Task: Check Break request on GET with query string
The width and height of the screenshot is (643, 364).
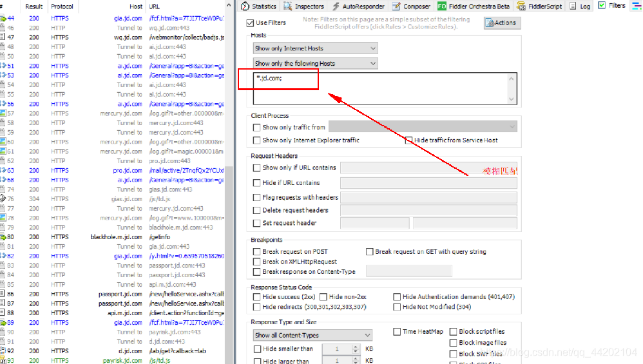Action: [369, 252]
